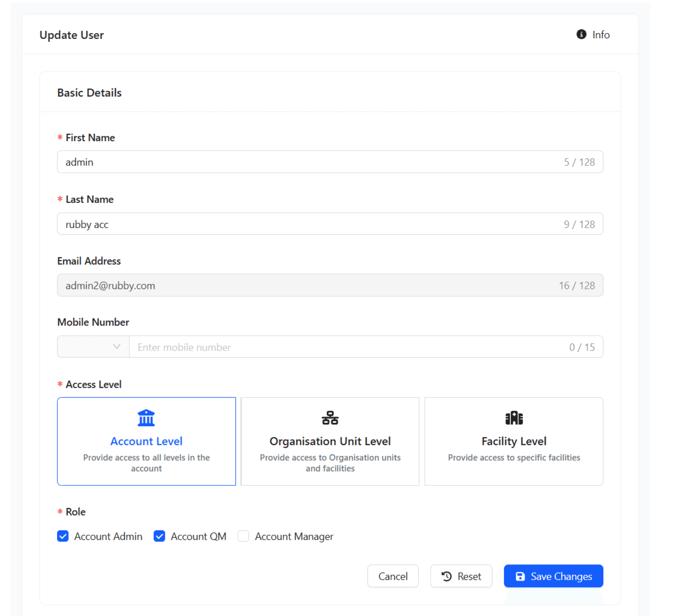Click into the Last Name field
The width and height of the screenshot is (674, 616).
coord(310,224)
